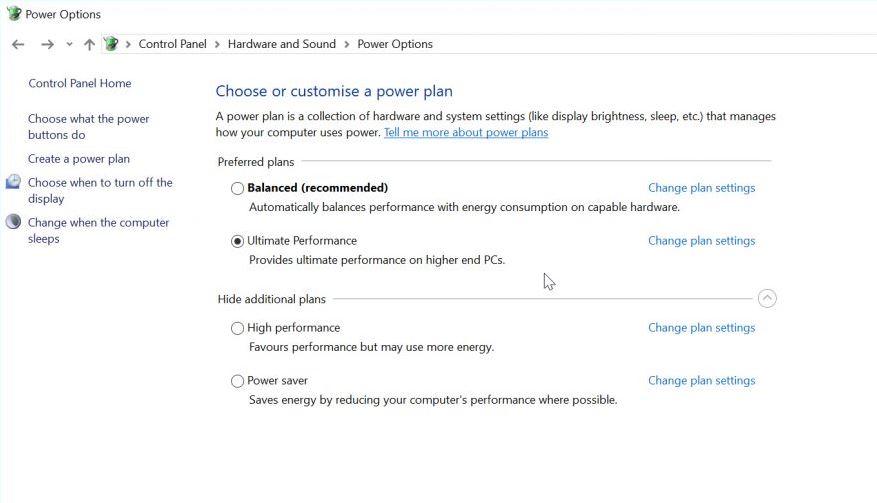Open the recent locations dropdown arrow

click(69, 44)
